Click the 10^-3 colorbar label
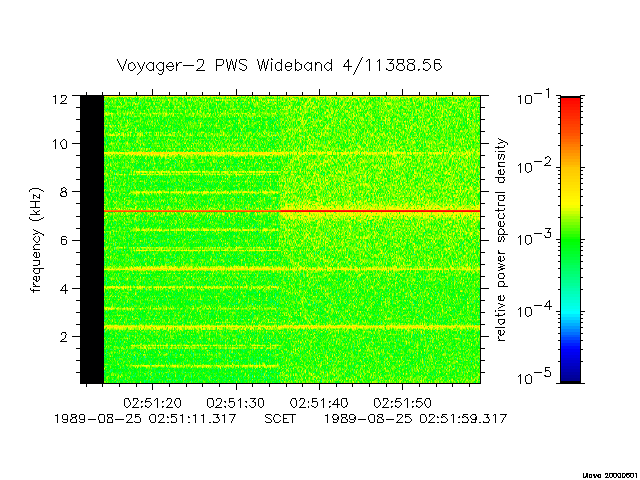Image resolution: width=640 pixels, height=480 pixels. 534,238
